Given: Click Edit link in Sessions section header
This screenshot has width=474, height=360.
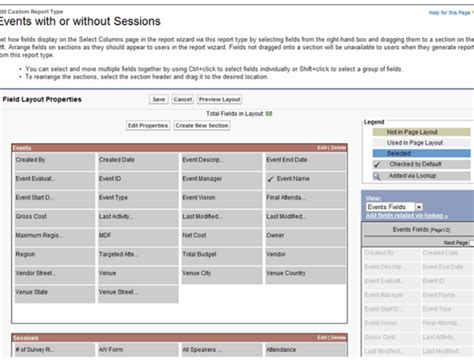Looking at the screenshot, I should pos(321,338).
